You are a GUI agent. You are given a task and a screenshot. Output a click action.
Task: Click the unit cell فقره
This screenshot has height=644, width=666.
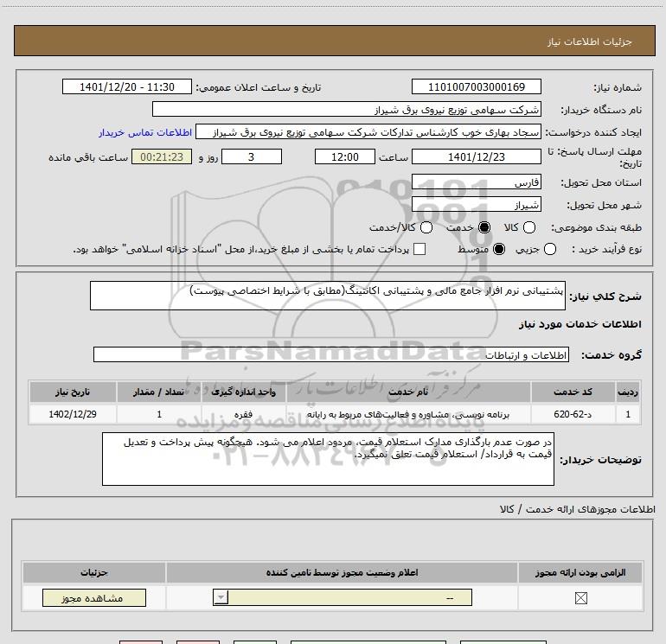[243, 414]
